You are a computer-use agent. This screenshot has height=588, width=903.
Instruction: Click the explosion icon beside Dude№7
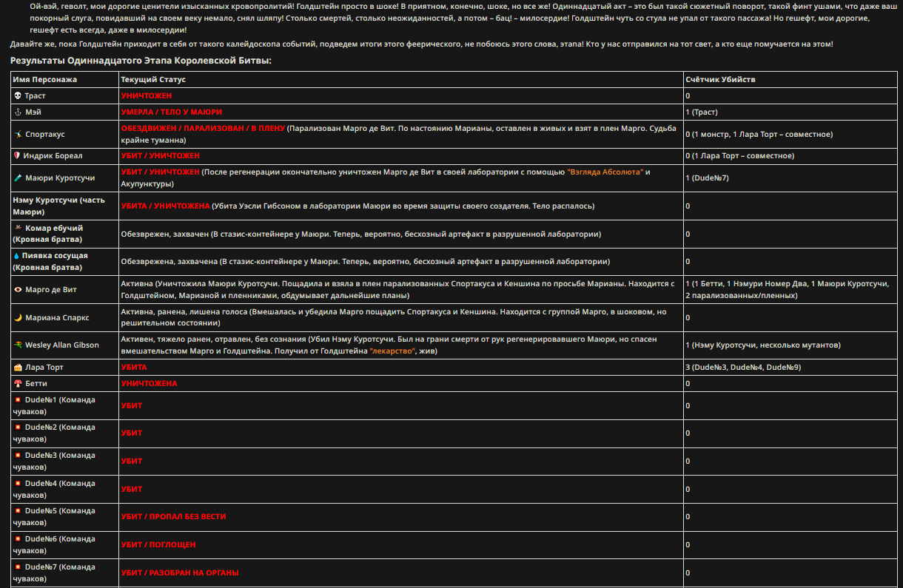pos(18,567)
